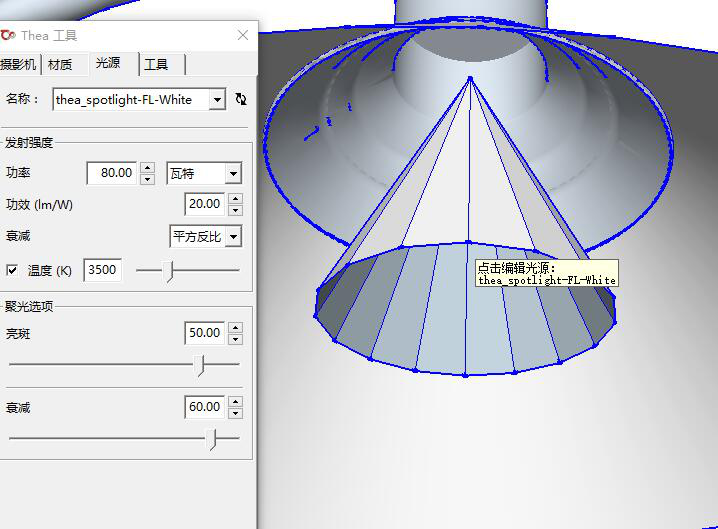Increase 功率 value with up arrow
Image resolution: width=718 pixels, height=529 pixels.
point(147,168)
